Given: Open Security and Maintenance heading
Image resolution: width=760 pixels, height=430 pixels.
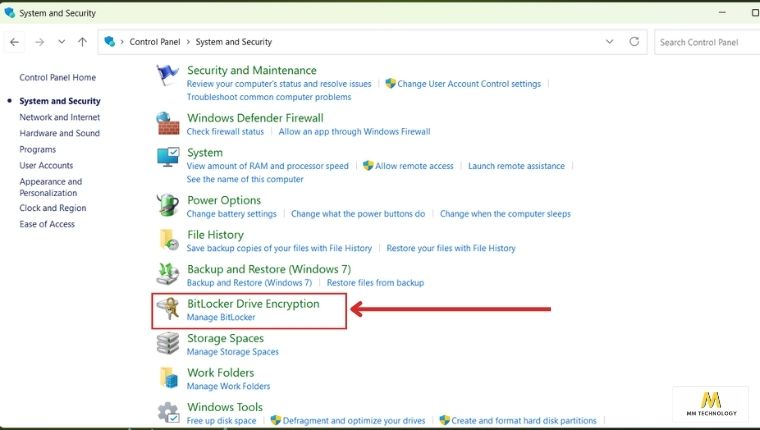Looking at the screenshot, I should 252,70.
